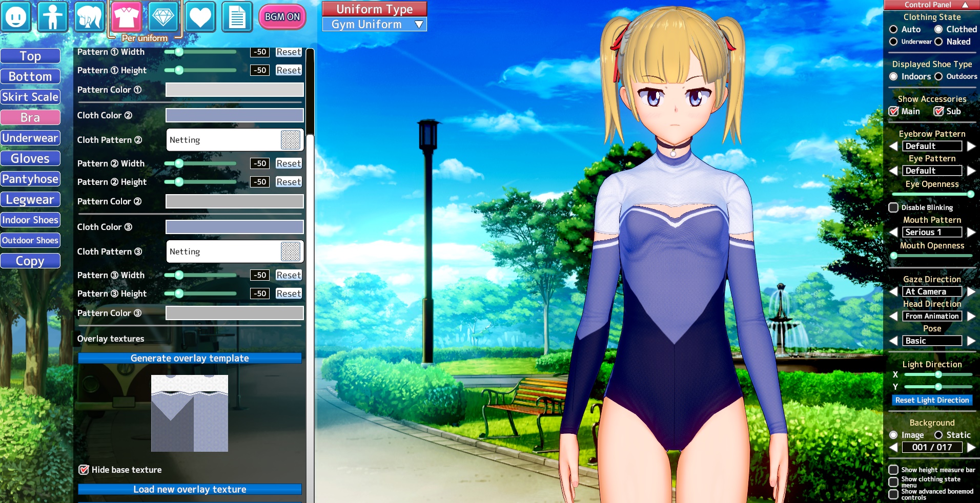980x503 pixels.
Task: Open Pattern Color 3 swatch
Action: 235,313
